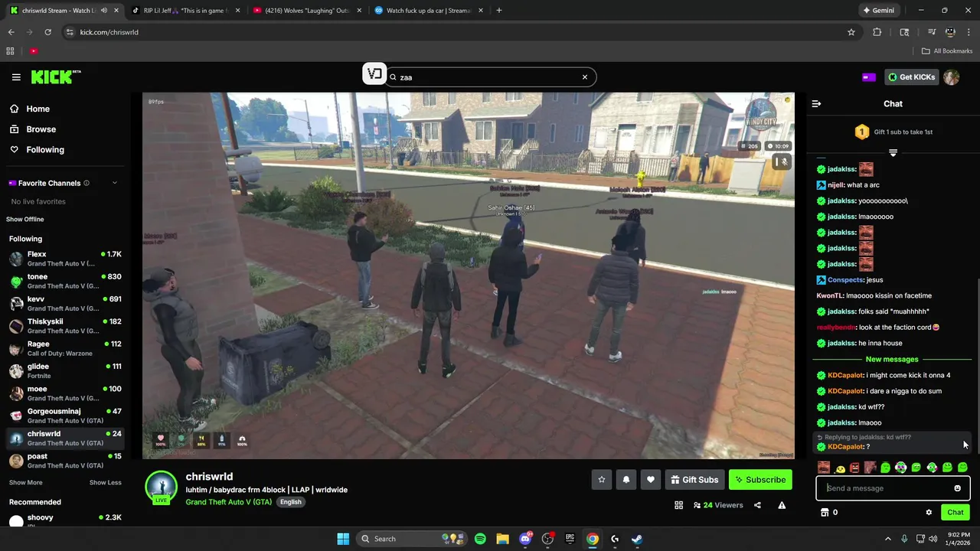Open Flexx channel in Following list

coord(64,259)
